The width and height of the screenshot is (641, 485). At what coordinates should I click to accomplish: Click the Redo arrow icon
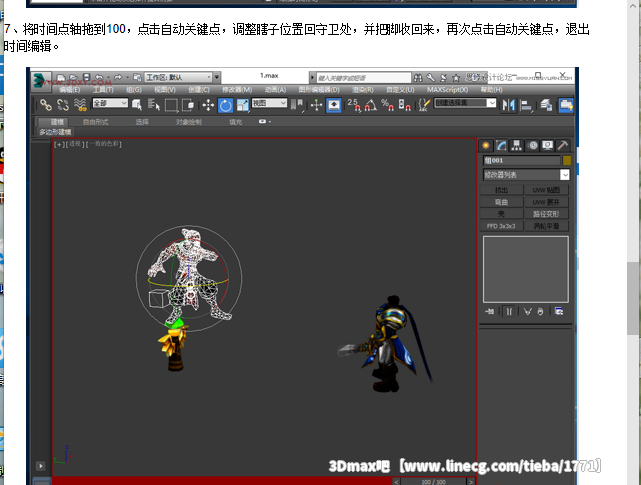(118, 77)
